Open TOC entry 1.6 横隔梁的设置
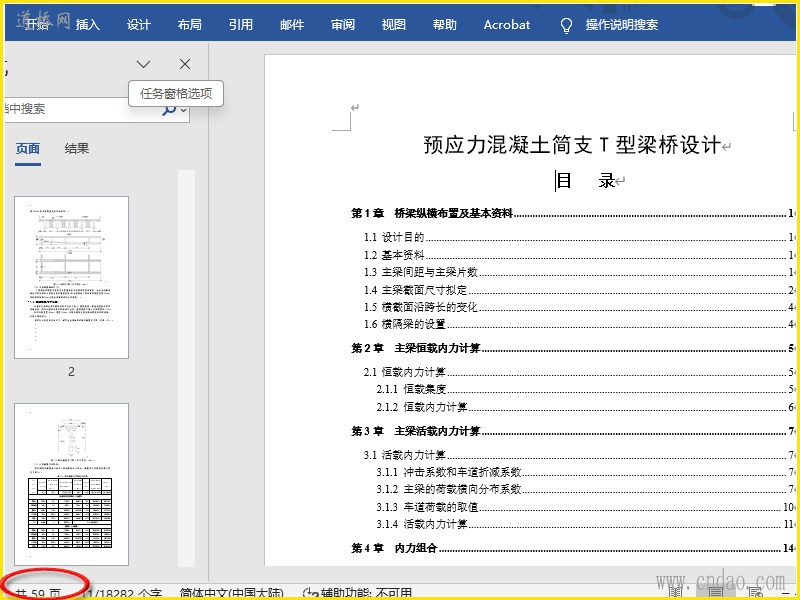Image resolution: width=800 pixels, height=600 pixels. (579, 324)
